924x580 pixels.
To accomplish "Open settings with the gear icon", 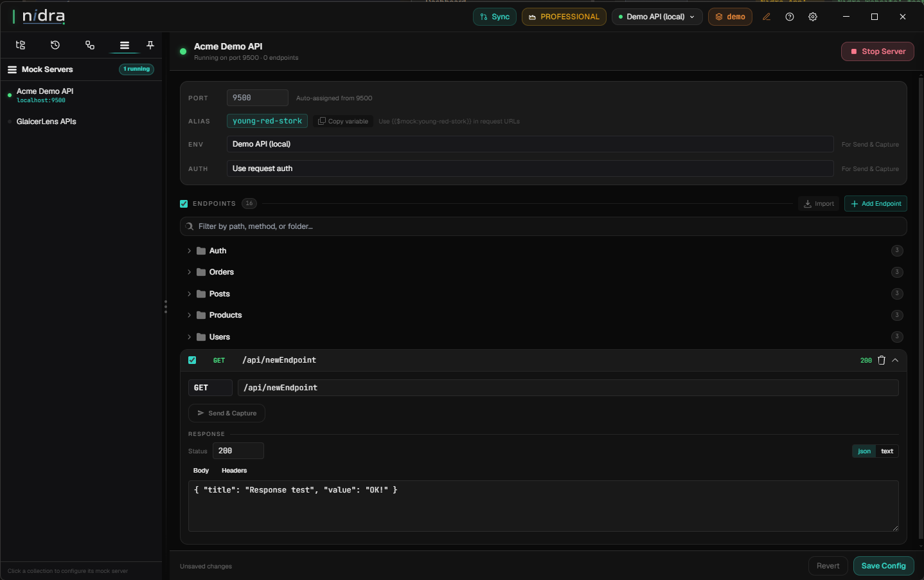I will [x=813, y=17].
